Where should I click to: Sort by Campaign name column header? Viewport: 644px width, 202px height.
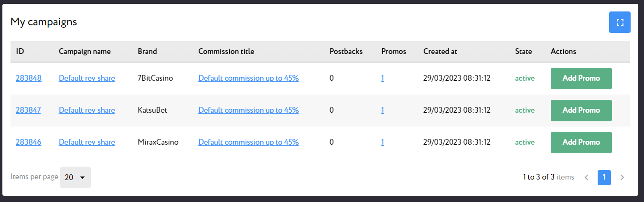tap(85, 52)
